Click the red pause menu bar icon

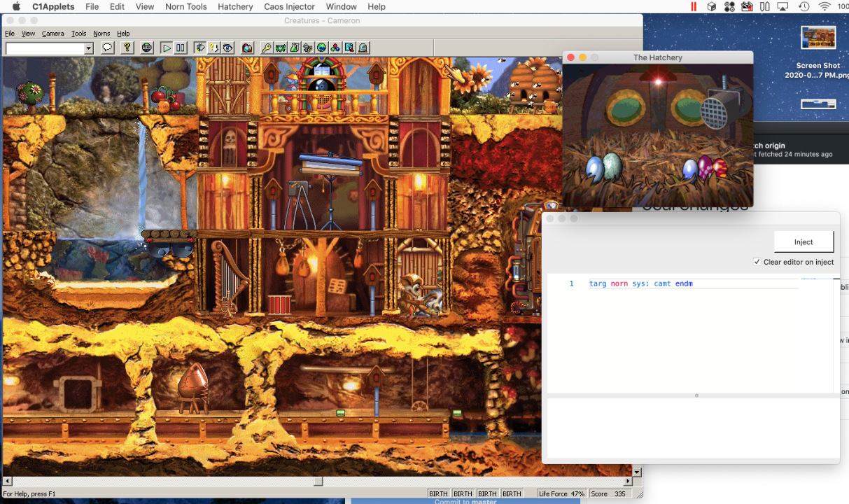pos(694,7)
